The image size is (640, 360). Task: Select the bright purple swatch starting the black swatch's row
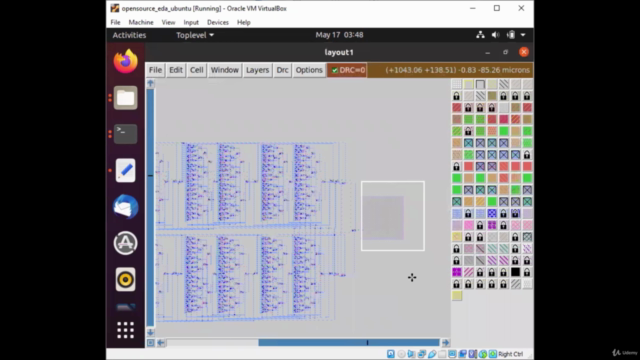click(x=457, y=272)
